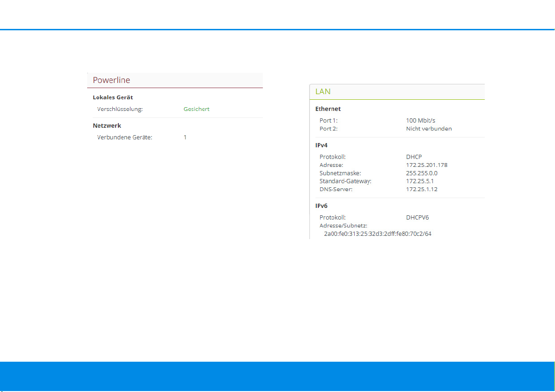The height and width of the screenshot is (392, 555).
Task: Click the IPv6 protocol value DHCPV6
Action: [418, 217]
